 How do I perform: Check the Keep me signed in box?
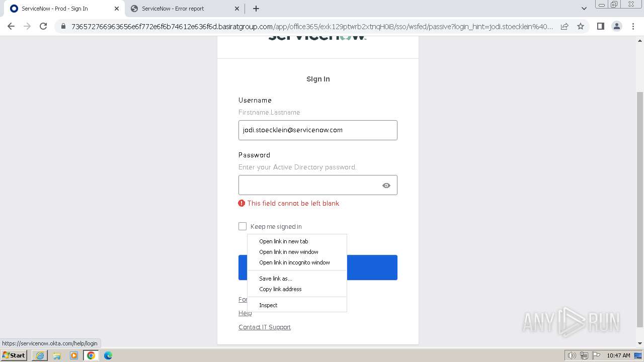(x=243, y=226)
